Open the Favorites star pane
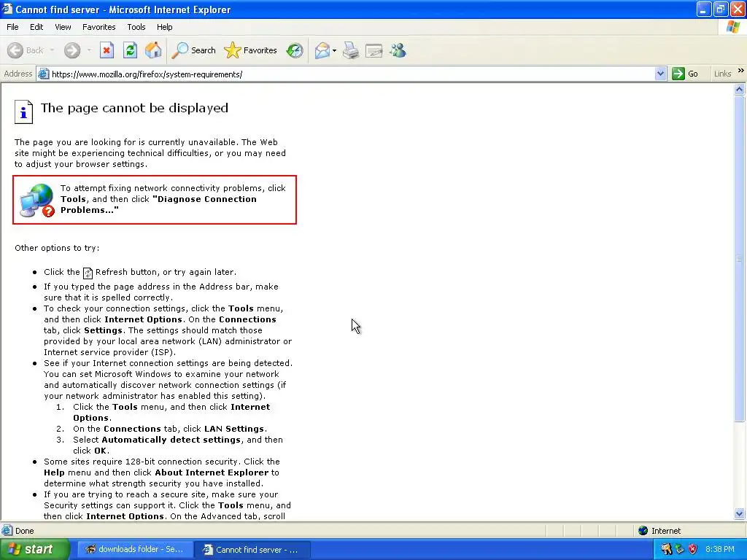The height and width of the screenshot is (560, 747). point(251,50)
